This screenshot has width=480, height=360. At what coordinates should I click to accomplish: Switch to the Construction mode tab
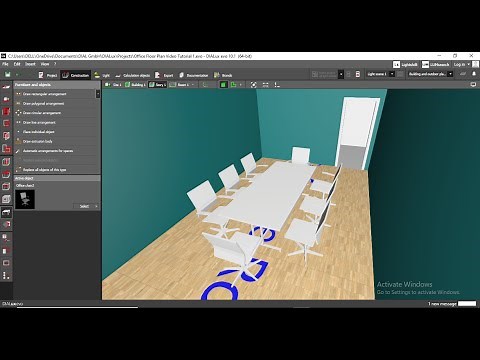pyautogui.click(x=76, y=75)
